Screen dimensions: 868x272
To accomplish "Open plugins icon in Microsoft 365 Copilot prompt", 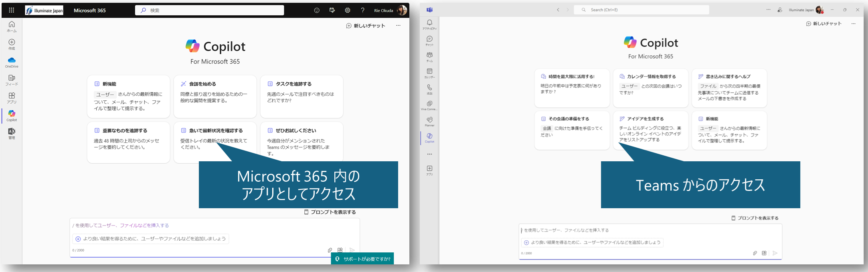I will tap(340, 250).
